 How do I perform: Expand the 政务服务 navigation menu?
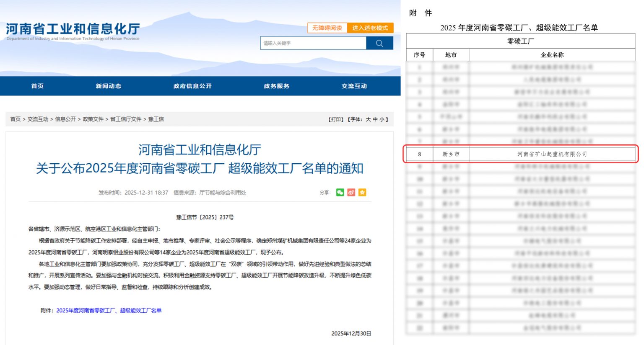[x=276, y=86]
